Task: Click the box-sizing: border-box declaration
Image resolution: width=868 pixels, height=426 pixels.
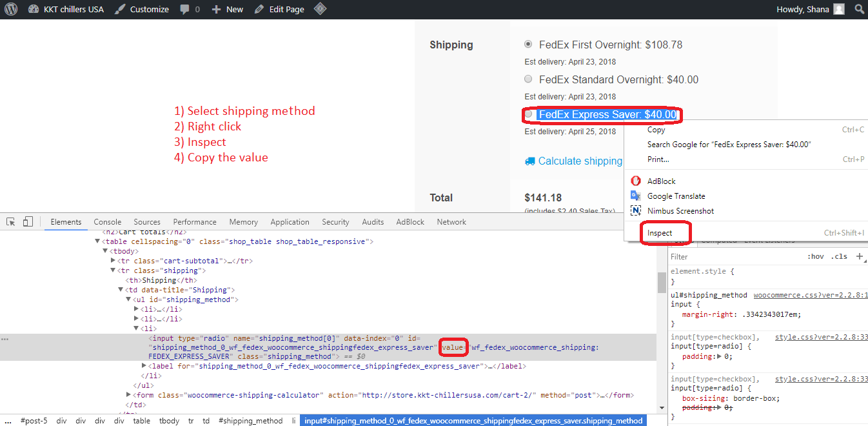Action: [x=731, y=398]
